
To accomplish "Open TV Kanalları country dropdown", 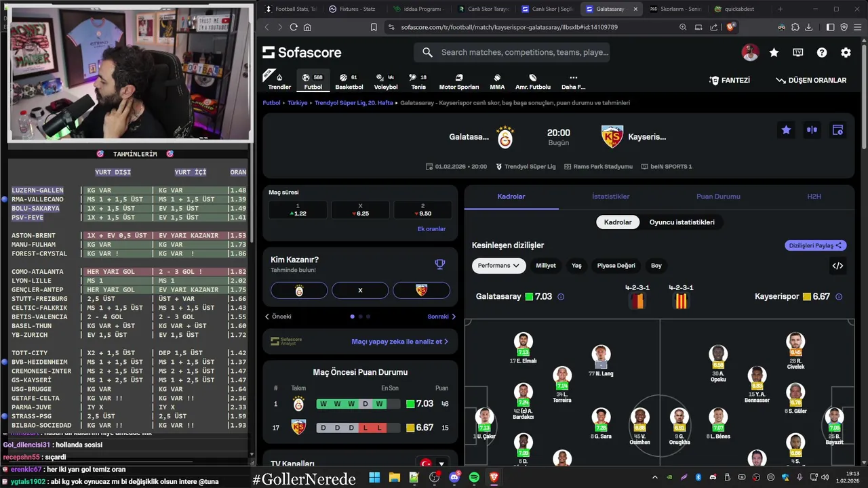I will pos(433,464).
